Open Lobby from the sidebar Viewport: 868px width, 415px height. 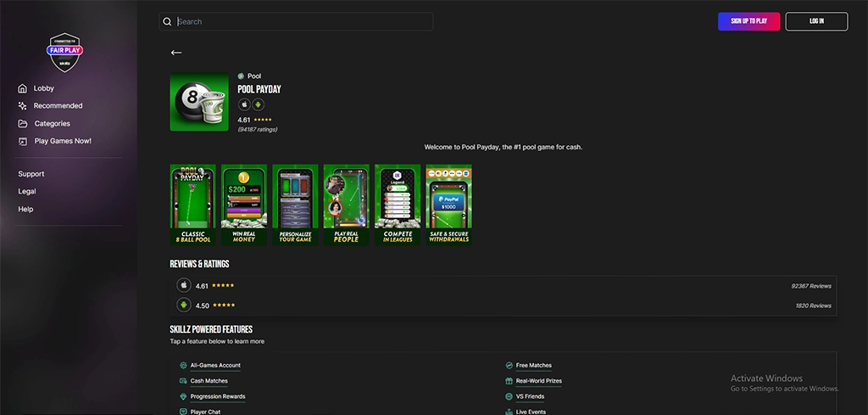[x=43, y=88]
